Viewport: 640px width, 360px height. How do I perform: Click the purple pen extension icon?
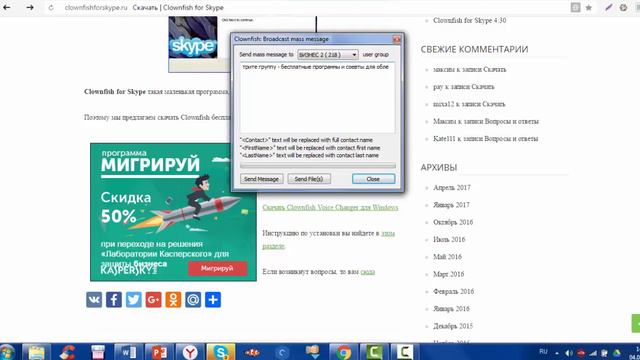click(609, 7)
